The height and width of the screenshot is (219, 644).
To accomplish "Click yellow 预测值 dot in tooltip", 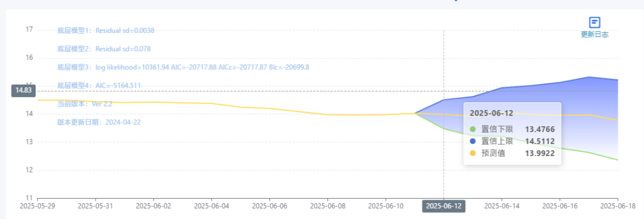I will pos(473,153).
